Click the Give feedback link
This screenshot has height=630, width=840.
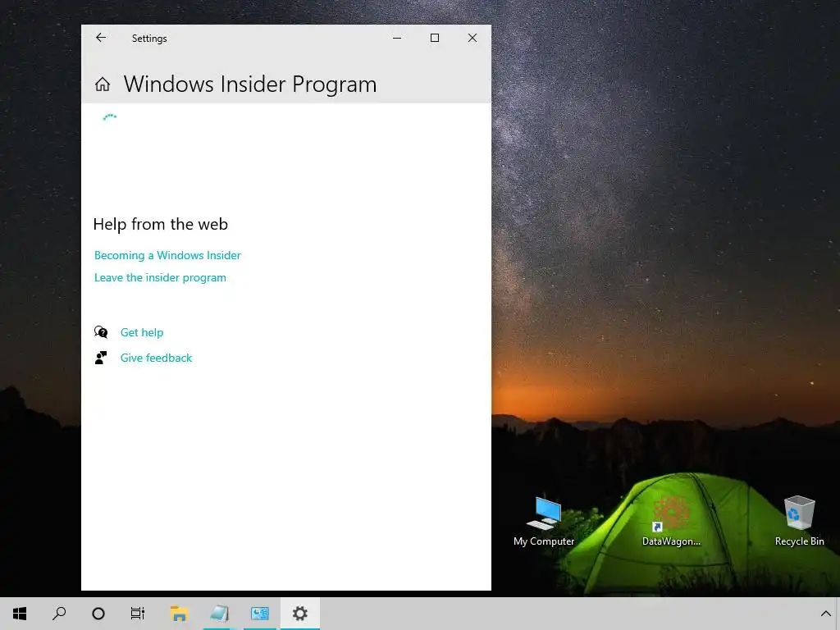click(156, 358)
